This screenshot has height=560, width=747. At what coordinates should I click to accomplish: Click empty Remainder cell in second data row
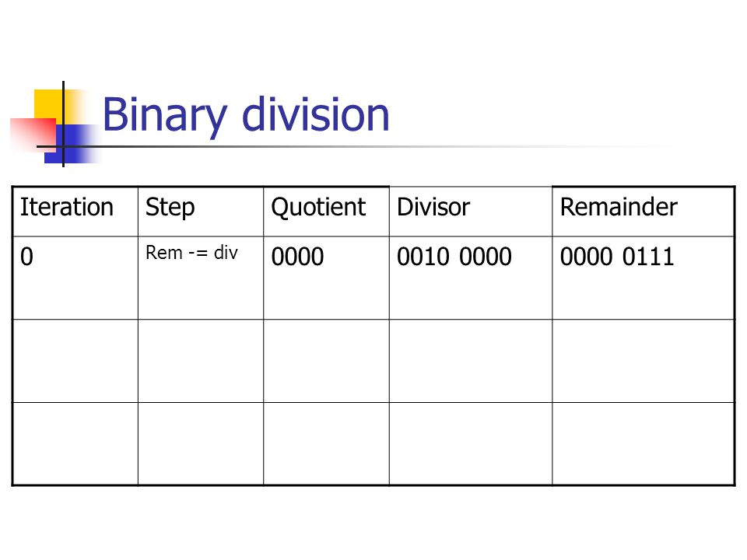[x=644, y=361]
